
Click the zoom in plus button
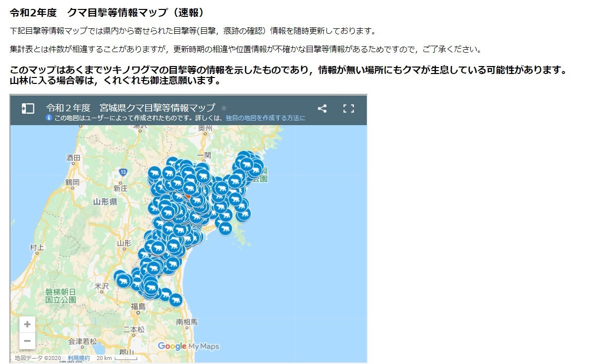pyautogui.click(x=27, y=324)
